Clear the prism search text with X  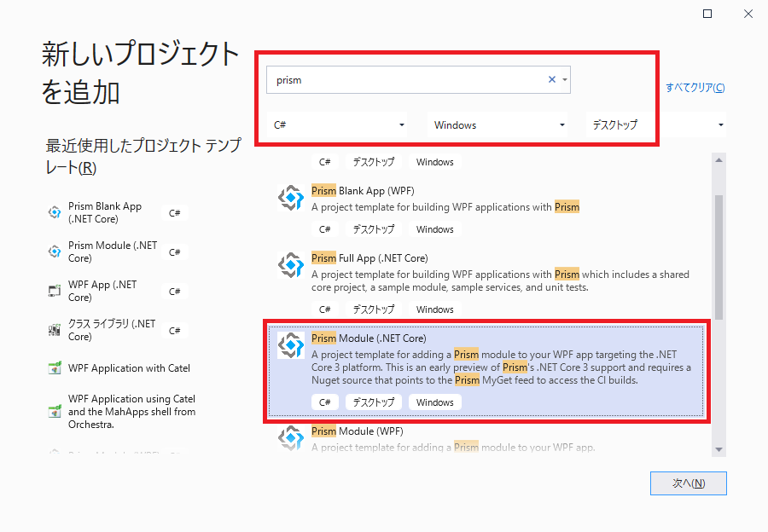coord(552,79)
